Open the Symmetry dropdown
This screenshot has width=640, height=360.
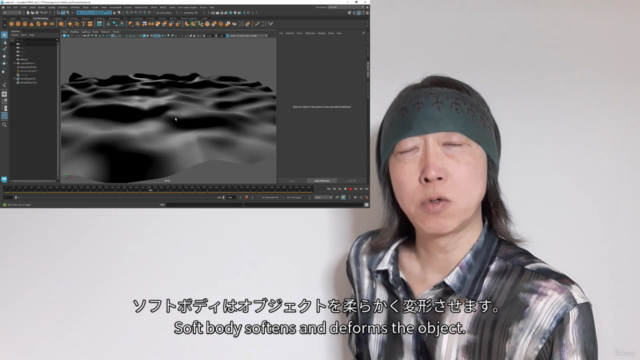tap(191, 13)
